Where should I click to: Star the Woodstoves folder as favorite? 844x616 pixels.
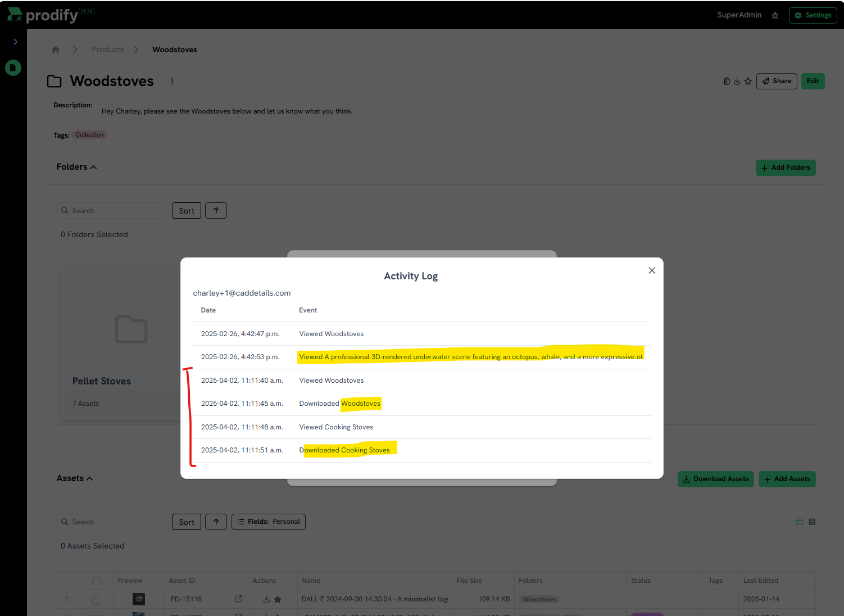tap(748, 81)
